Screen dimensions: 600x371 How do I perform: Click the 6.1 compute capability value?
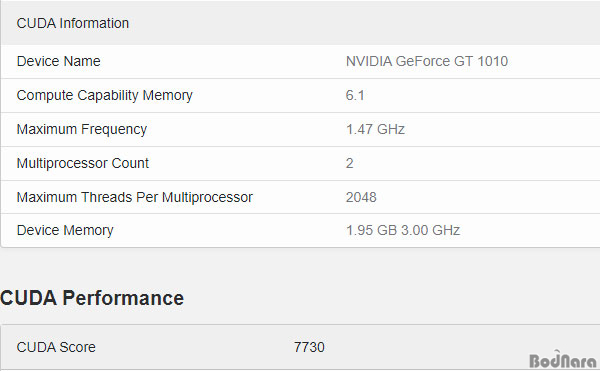[355, 95]
